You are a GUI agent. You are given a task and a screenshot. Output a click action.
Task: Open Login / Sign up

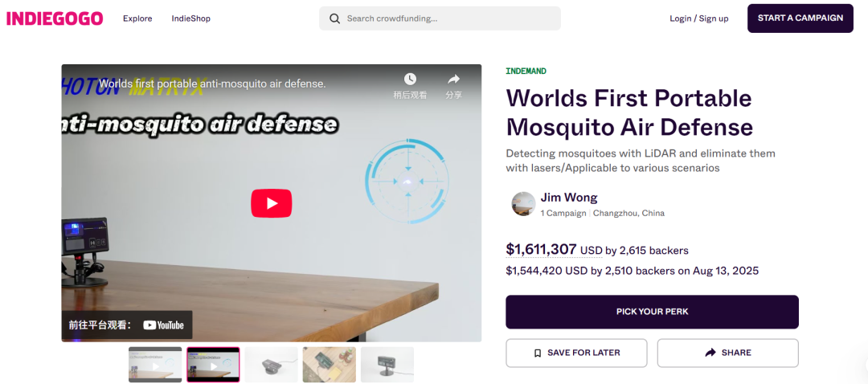698,18
